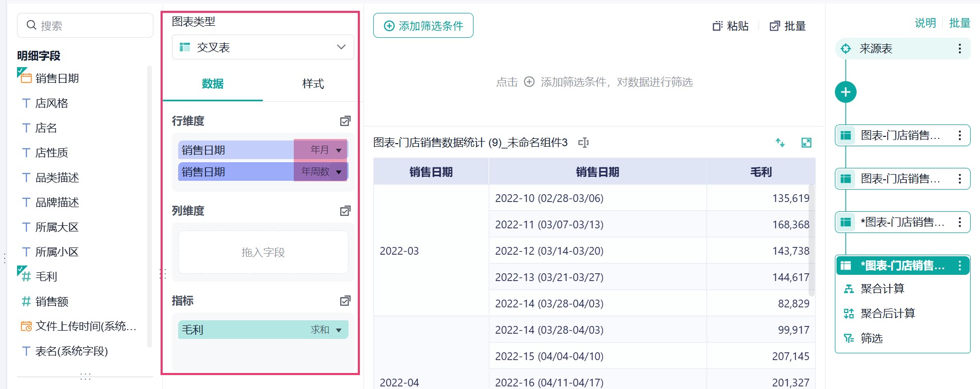Open the second 图表-门店销售 node's more menu
Screen dimensions: 980x389
pyautogui.click(x=960, y=179)
